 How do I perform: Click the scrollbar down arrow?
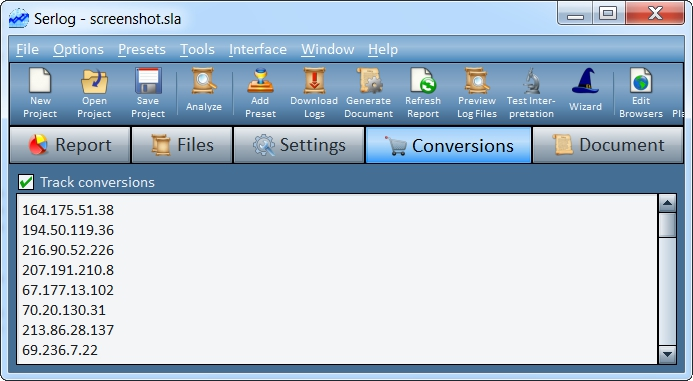(667, 354)
